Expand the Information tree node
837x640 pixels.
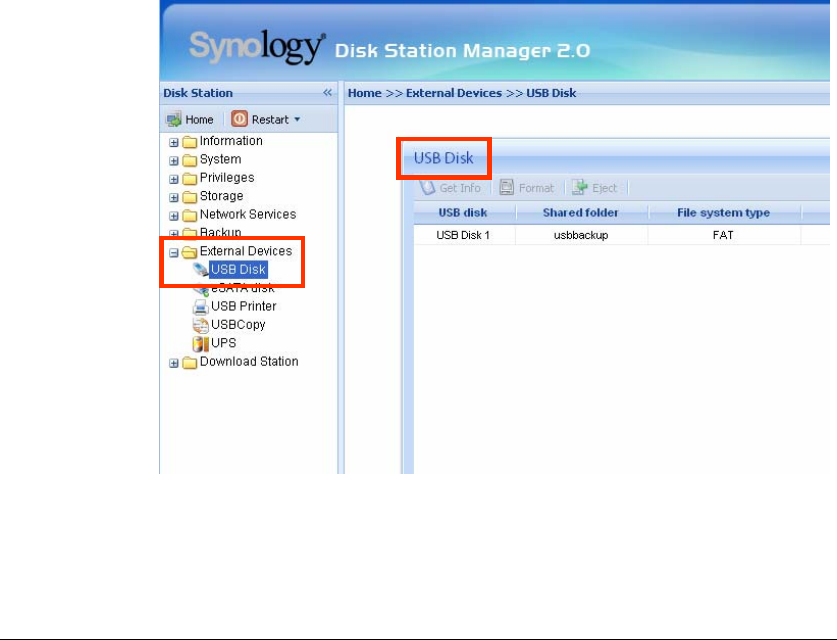(173, 143)
